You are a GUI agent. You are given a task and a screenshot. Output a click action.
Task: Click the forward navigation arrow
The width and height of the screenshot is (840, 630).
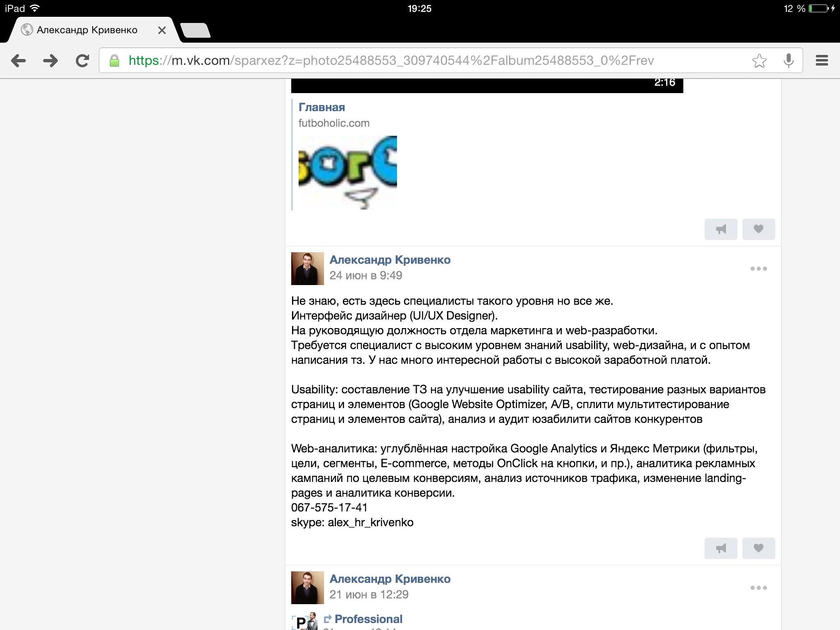pos(50,61)
